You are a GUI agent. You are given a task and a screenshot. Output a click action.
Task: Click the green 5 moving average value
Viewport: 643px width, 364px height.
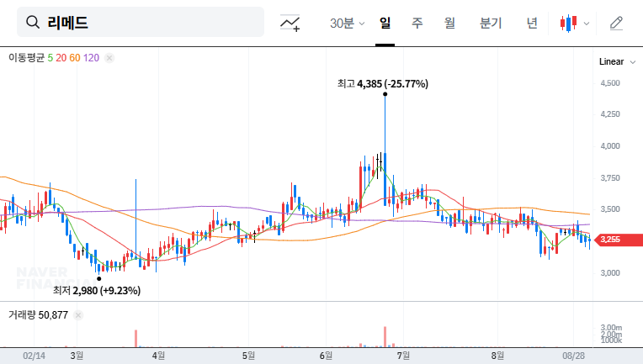click(x=50, y=58)
